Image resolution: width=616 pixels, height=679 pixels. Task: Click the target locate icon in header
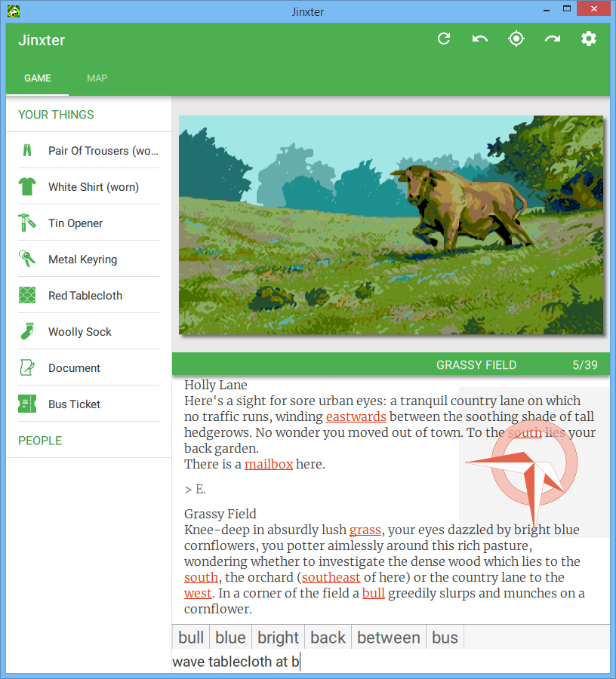(x=516, y=39)
